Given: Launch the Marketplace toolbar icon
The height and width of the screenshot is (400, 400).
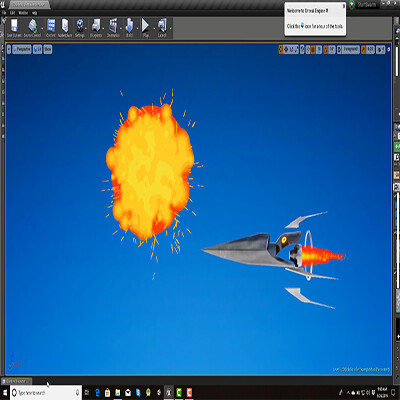Looking at the screenshot, I should click(x=65, y=28).
